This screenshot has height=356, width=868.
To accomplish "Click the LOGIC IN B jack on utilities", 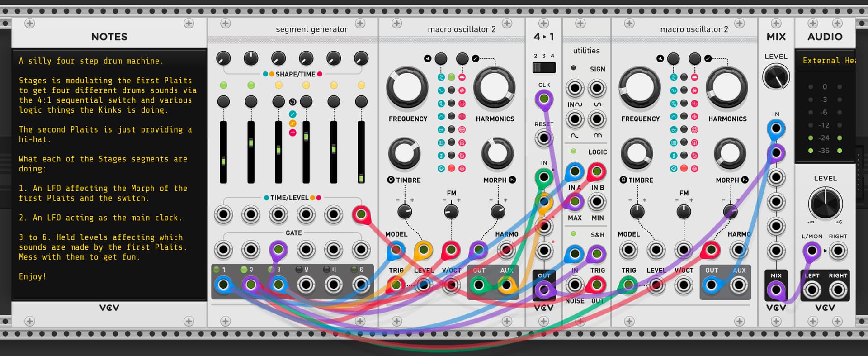I will pyautogui.click(x=597, y=172).
